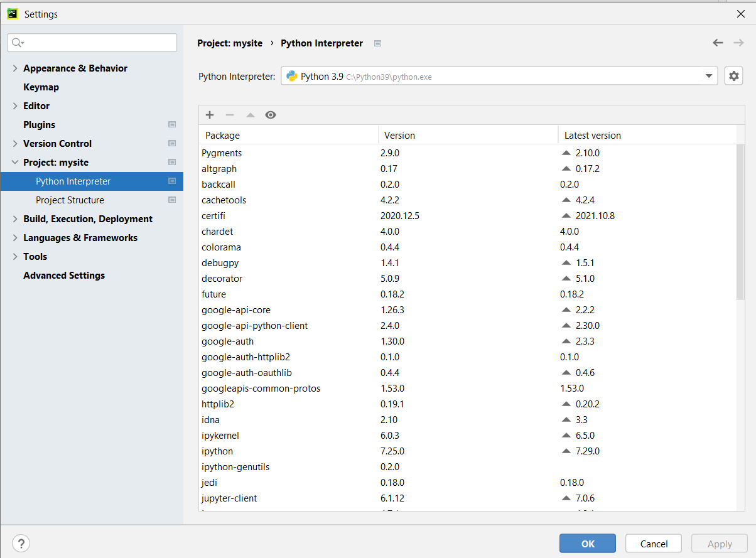Select the future package row
756x558 pixels.
coord(468,294)
